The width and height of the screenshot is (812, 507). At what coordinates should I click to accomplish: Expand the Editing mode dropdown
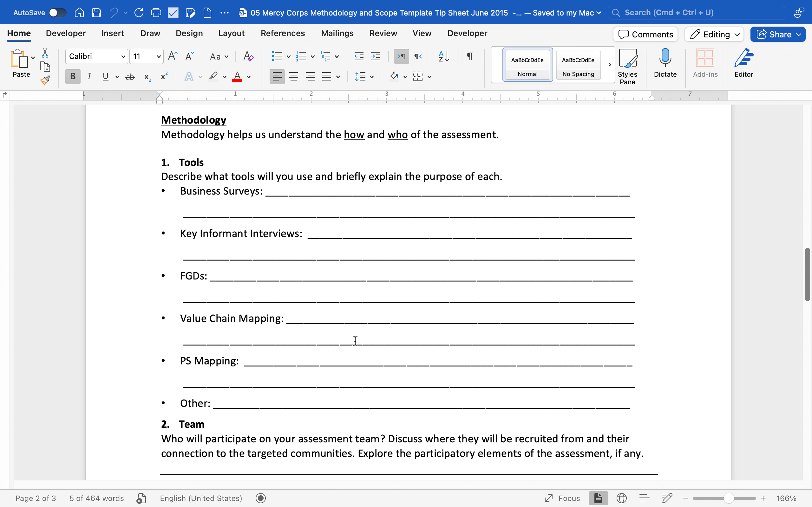point(714,34)
